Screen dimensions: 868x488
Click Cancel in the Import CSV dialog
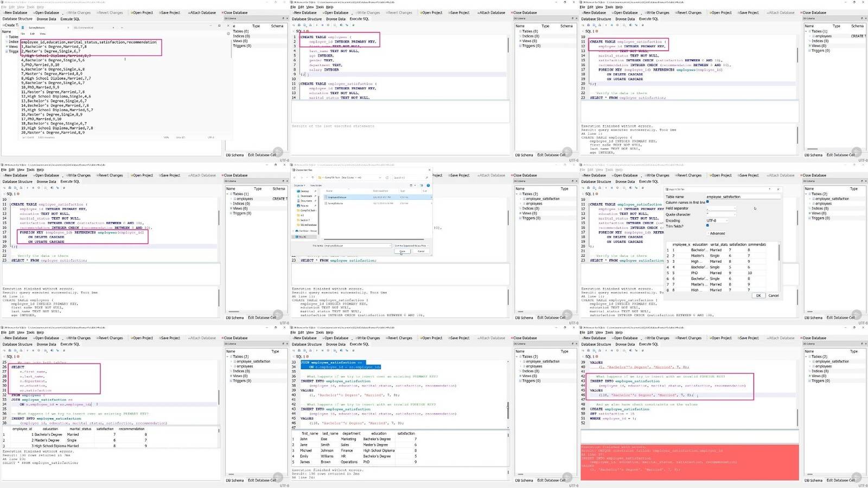coord(774,295)
